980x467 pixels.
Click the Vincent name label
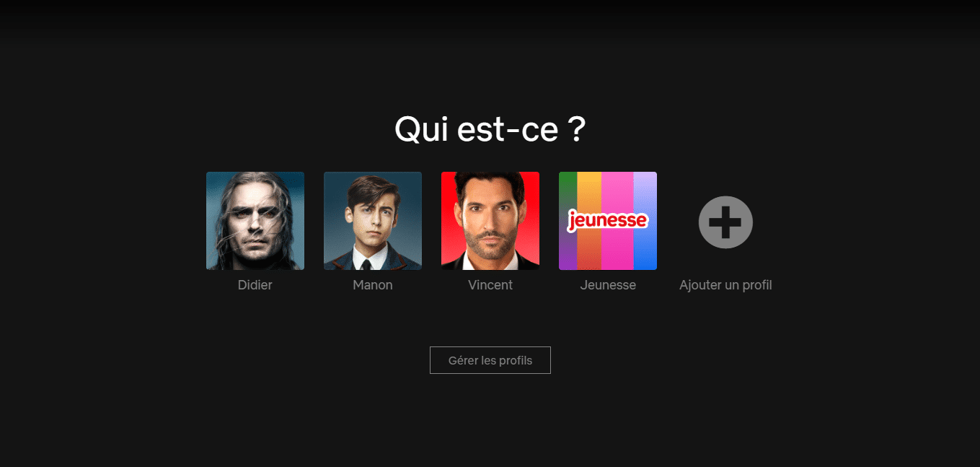[490, 285]
